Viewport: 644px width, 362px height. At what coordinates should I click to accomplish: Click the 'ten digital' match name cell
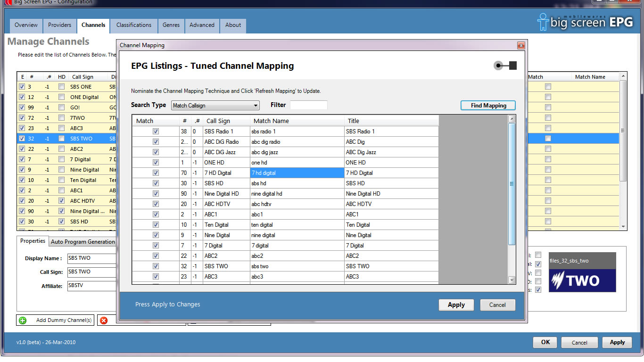tap(297, 225)
